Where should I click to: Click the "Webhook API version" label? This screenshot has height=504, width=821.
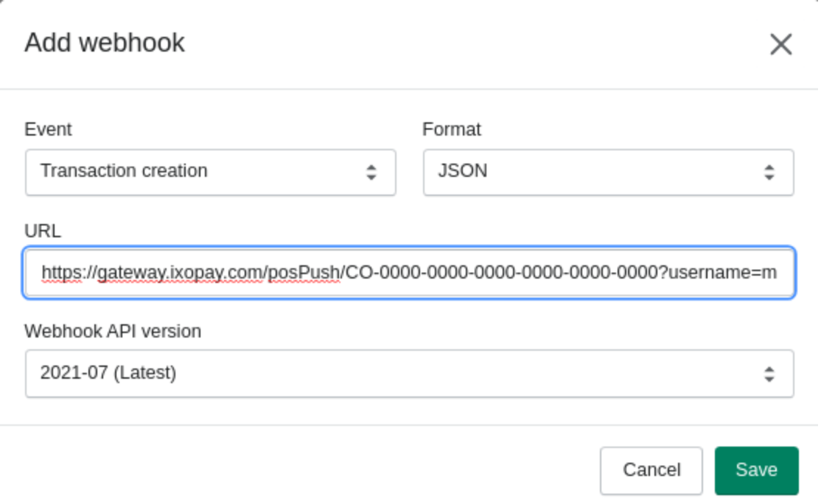pyautogui.click(x=113, y=332)
